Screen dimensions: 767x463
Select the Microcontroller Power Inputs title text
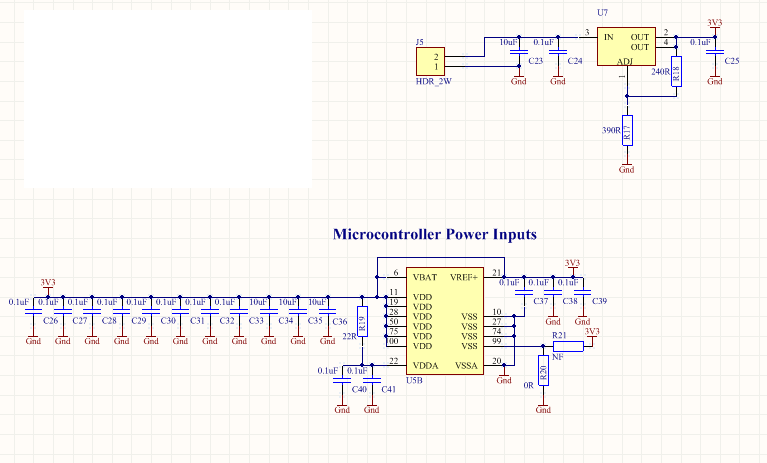click(434, 234)
